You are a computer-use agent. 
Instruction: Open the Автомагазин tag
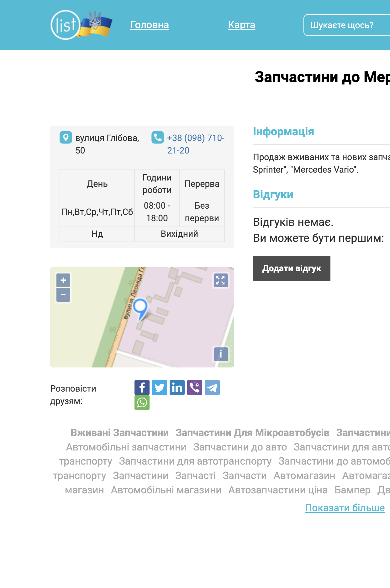tap(304, 476)
